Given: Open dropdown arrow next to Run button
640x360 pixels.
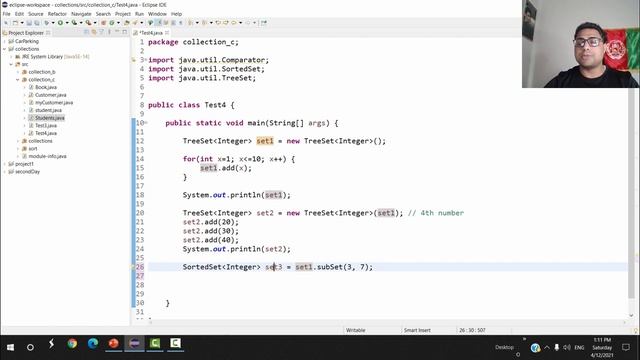Looking at the screenshot, I should (67, 23).
